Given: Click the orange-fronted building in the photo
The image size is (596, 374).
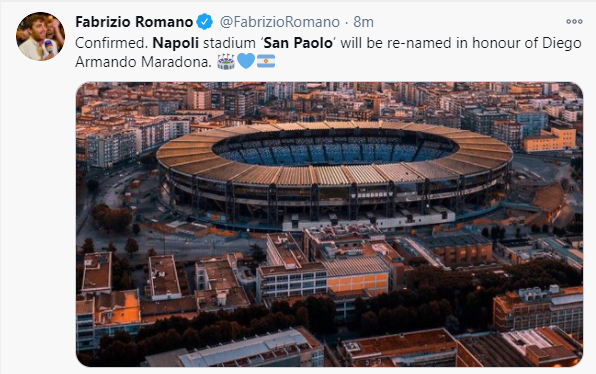Looking at the screenshot, I should (x=357, y=283).
